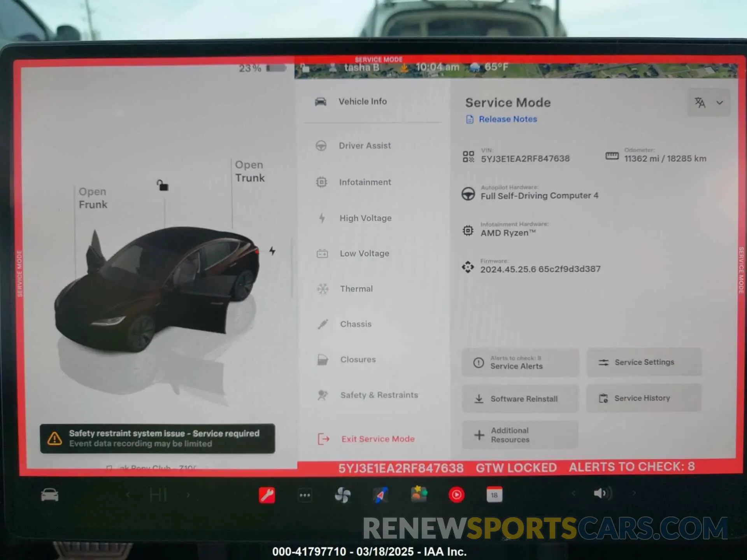This screenshot has width=747, height=560.
Task: Expand Additional Resources
Action: point(520,435)
